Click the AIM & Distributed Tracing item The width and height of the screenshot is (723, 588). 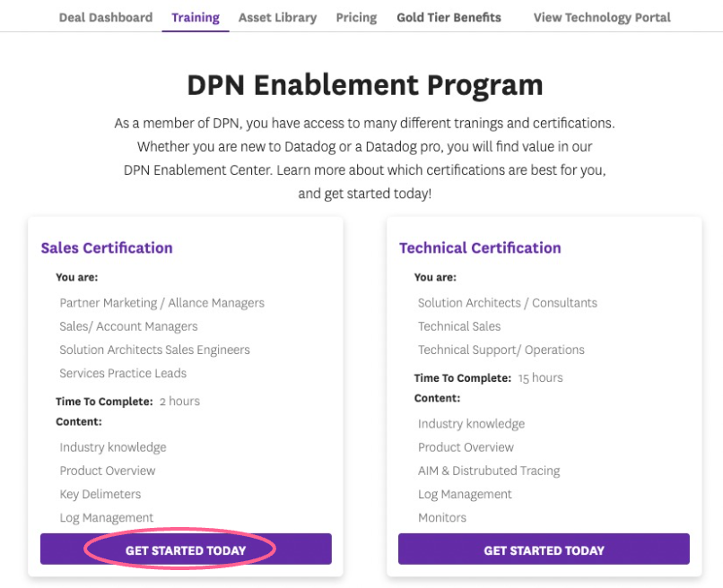pyautogui.click(x=488, y=471)
